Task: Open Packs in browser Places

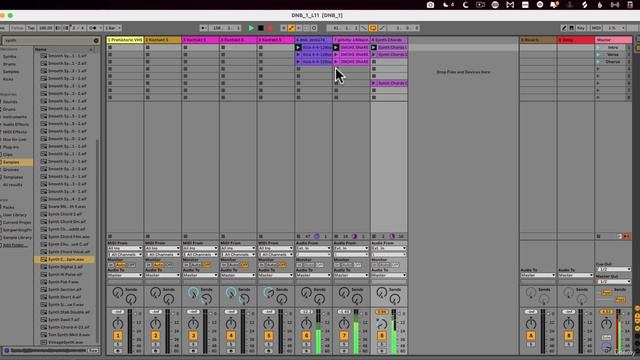Action: point(8,207)
